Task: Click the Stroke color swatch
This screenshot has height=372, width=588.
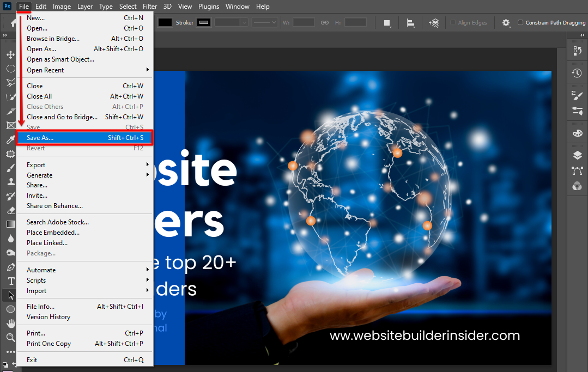Action: click(204, 22)
